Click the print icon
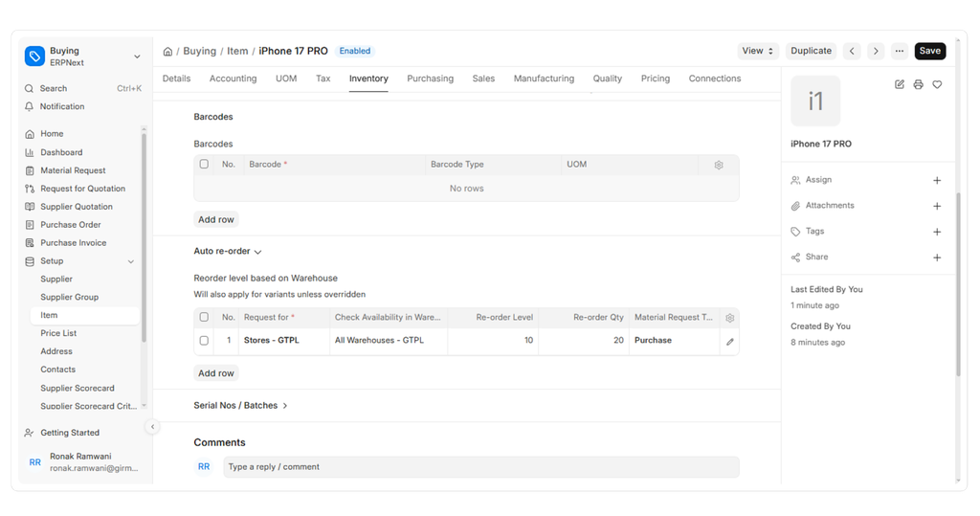Image resolution: width=980 pixels, height=516 pixels. [918, 84]
